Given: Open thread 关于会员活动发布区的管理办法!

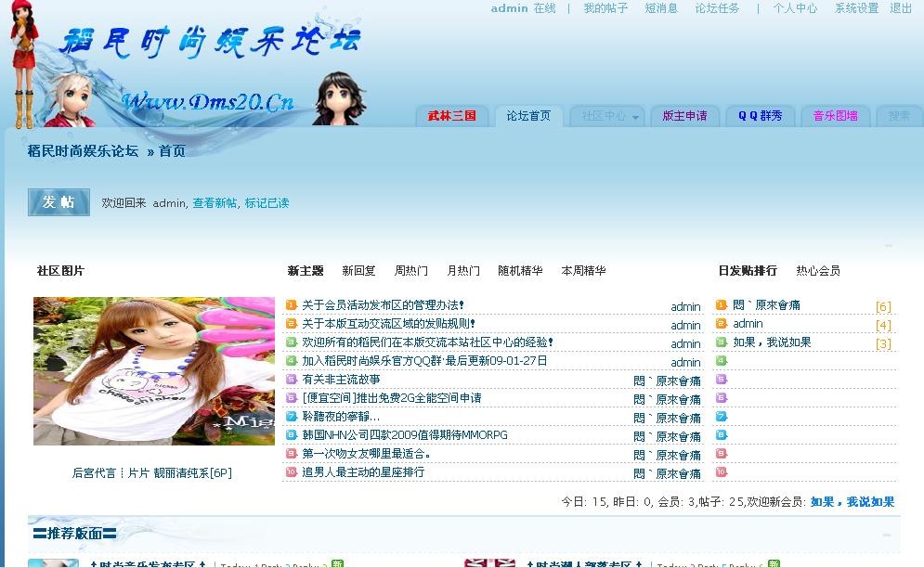Looking at the screenshot, I should 383,305.
